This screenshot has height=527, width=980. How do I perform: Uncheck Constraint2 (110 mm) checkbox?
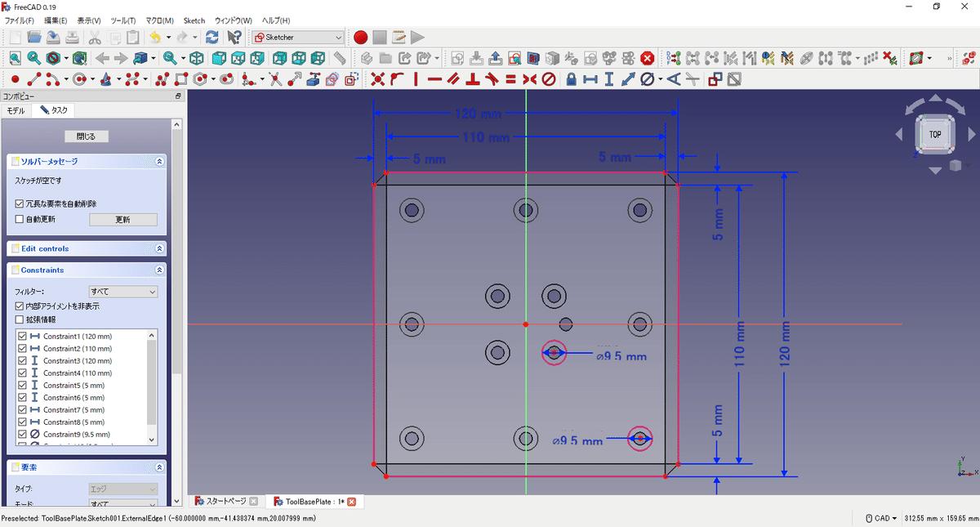pyautogui.click(x=23, y=349)
